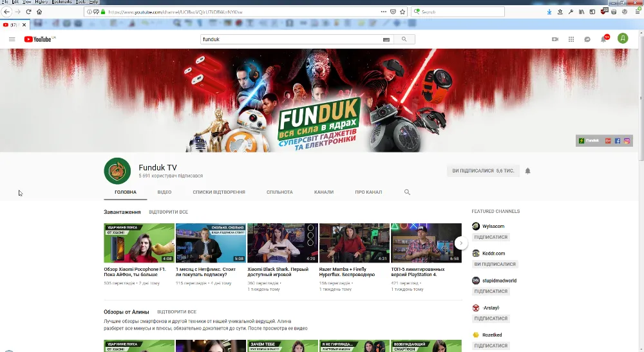This screenshot has height=352, width=644.
Task: Click ВИ ПІДПИСАЛИСЯ under Keddr.com
Action: click(x=495, y=264)
